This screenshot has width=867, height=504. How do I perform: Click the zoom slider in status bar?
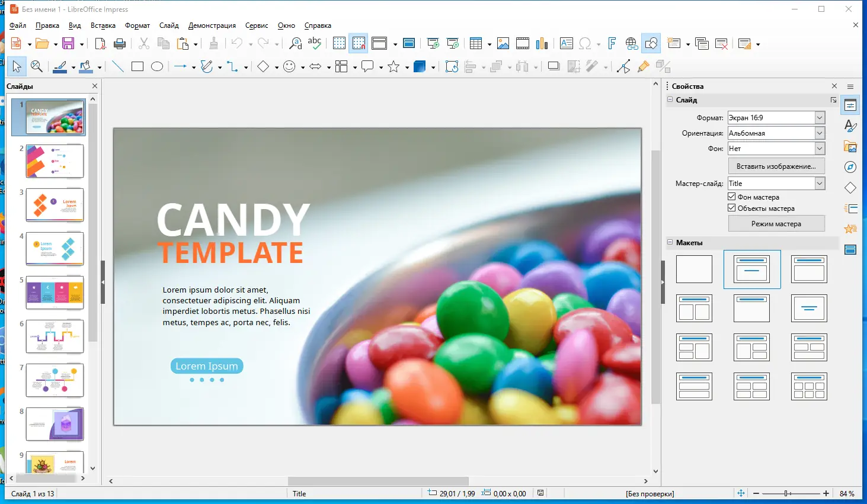coord(791,493)
